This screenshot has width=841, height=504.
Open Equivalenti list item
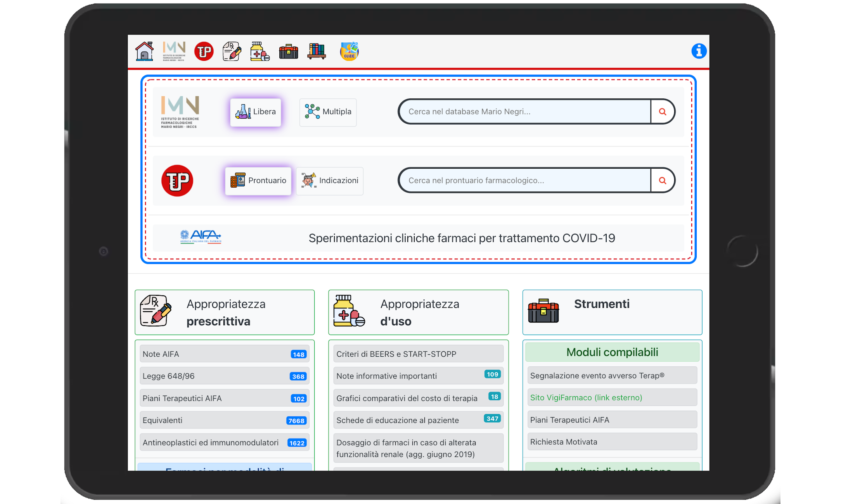(x=225, y=420)
